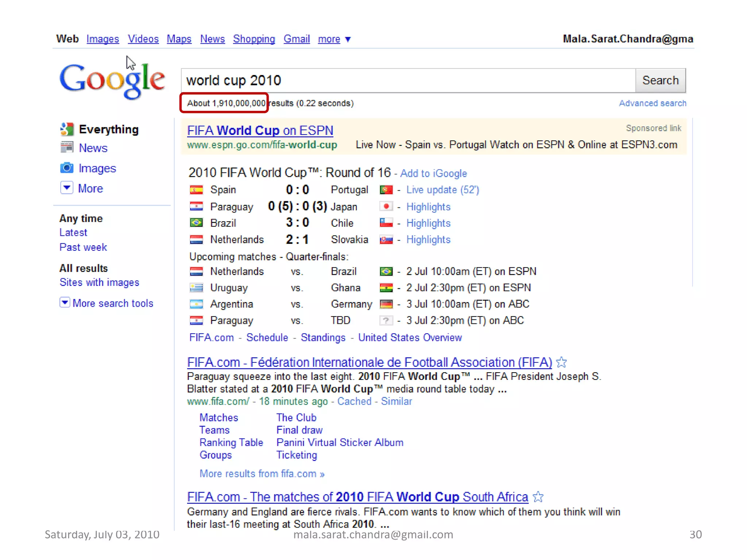The image size is (747, 560).
Task: Open the News tab in top bar
Action: coord(213,39)
